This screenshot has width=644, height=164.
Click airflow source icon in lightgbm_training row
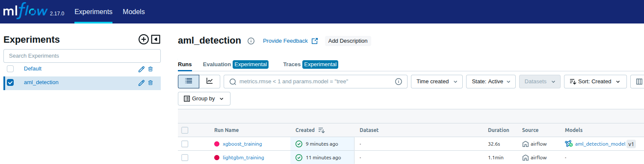[x=526, y=158]
